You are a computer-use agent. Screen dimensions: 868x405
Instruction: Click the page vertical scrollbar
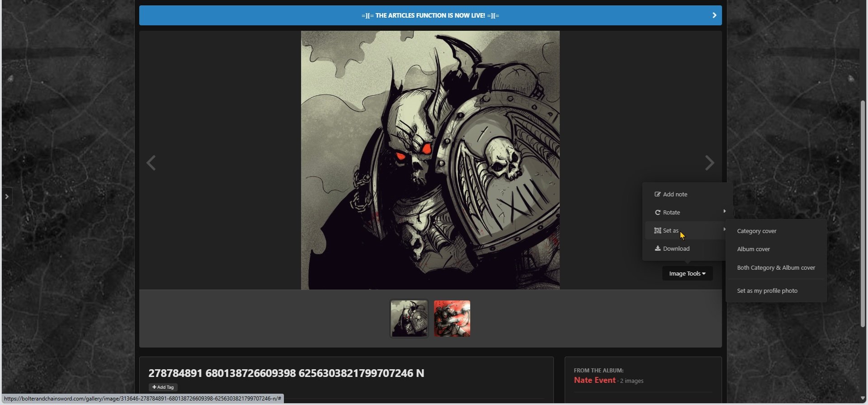[863, 213]
